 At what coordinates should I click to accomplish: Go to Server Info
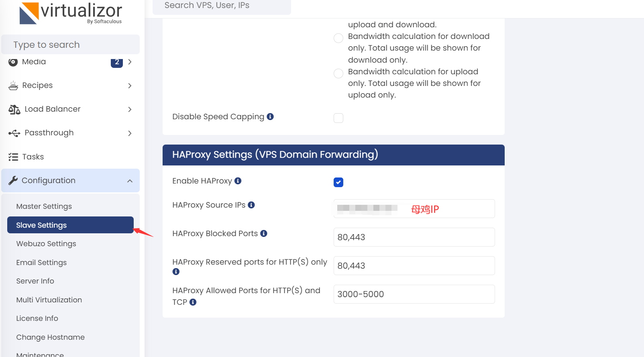coord(35,281)
